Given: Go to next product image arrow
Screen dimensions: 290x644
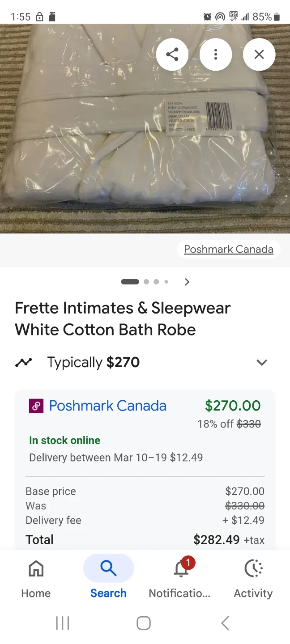Looking at the screenshot, I should pos(187,282).
